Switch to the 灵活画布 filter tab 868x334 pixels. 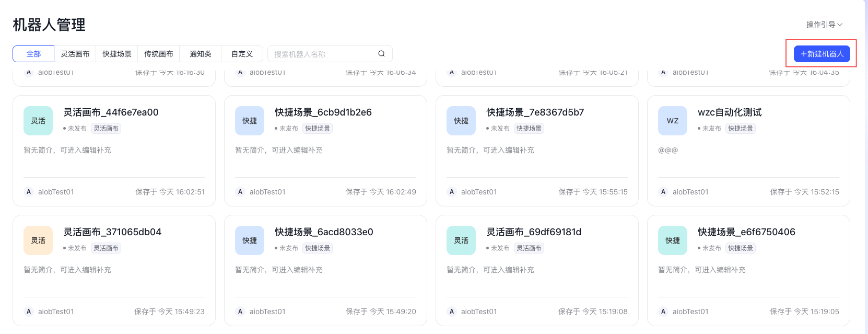coord(75,54)
